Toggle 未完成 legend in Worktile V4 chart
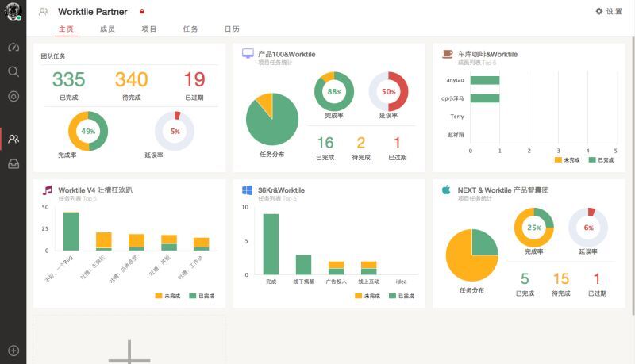Image resolution: width=635 pixels, height=364 pixels. pos(167,296)
